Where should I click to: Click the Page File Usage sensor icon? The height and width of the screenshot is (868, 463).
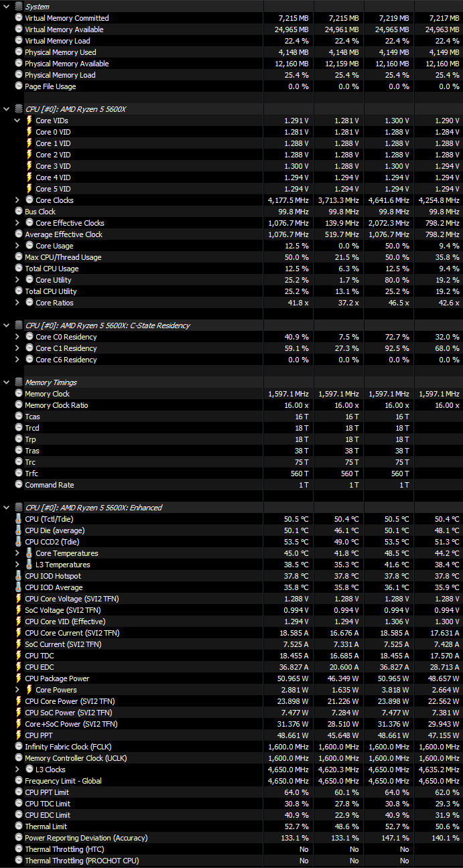pos(19,86)
